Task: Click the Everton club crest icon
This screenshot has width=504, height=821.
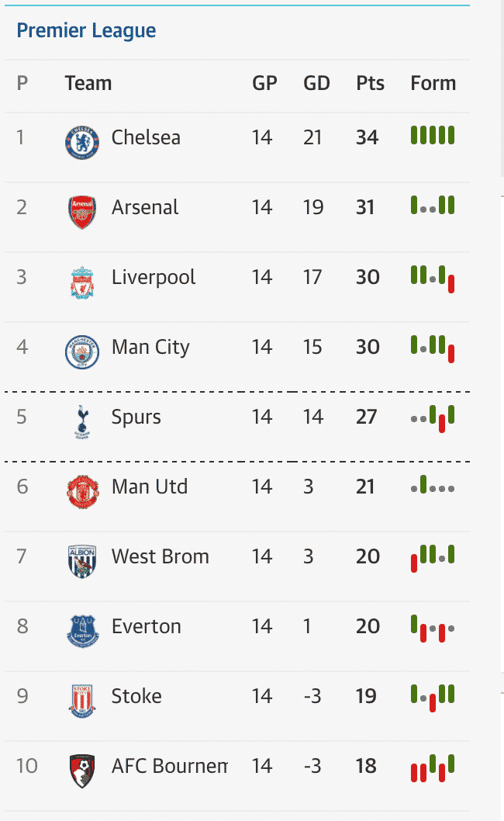Action: click(x=81, y=631)
